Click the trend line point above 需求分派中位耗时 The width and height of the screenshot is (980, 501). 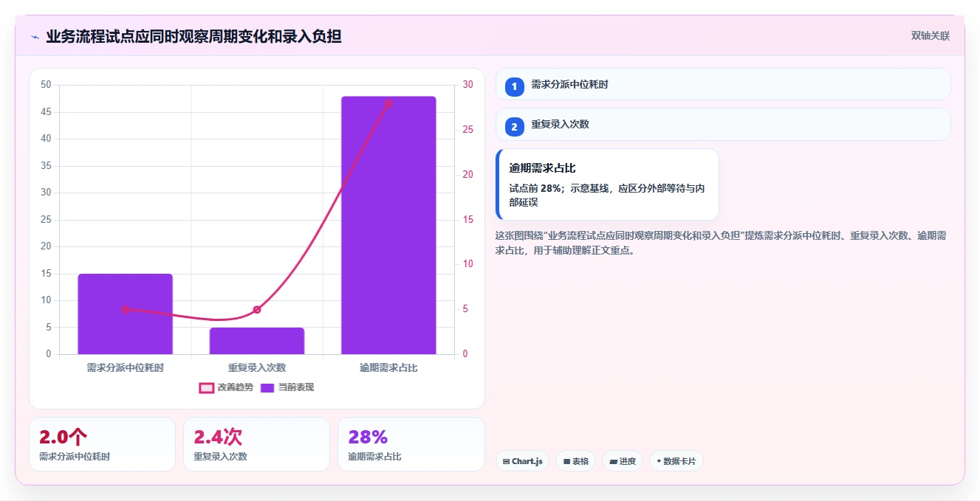click(126, 309)
